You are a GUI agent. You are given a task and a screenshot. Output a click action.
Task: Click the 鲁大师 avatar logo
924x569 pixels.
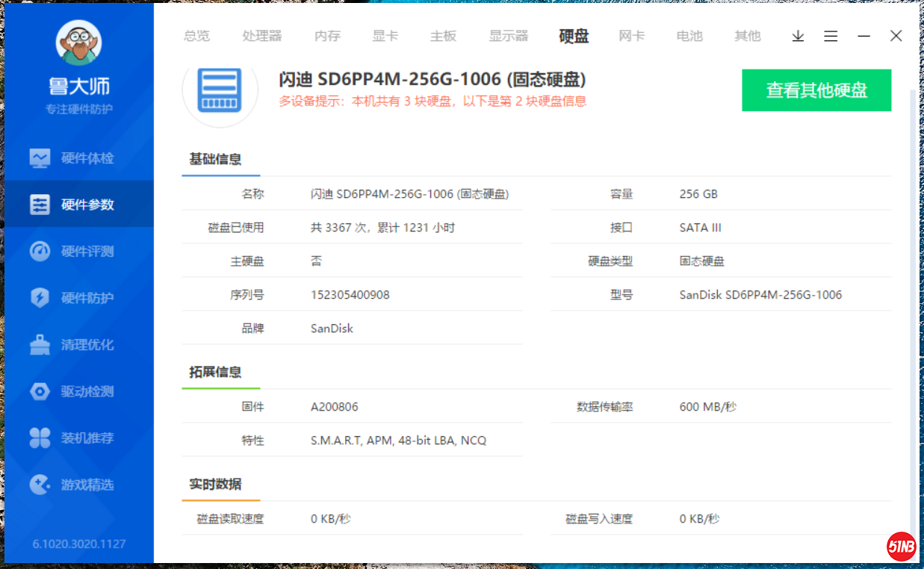coord(78,43)
